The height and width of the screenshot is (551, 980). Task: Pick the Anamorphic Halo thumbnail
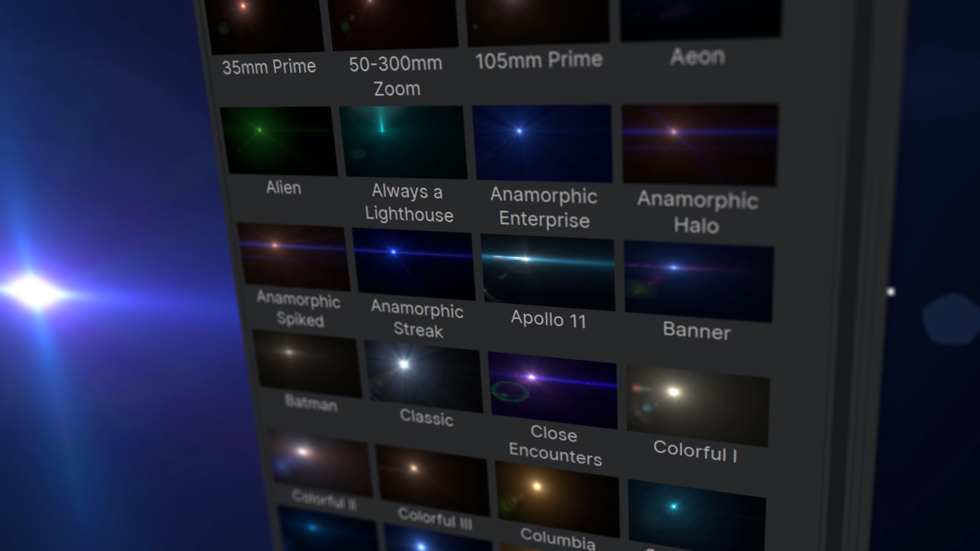coord(700,145)
